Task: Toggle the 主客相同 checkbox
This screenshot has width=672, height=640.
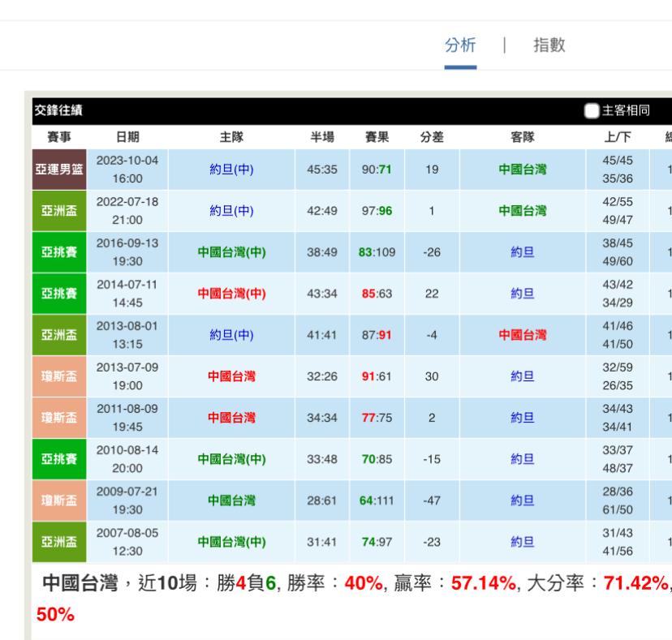Action: (x=592, y=111)
